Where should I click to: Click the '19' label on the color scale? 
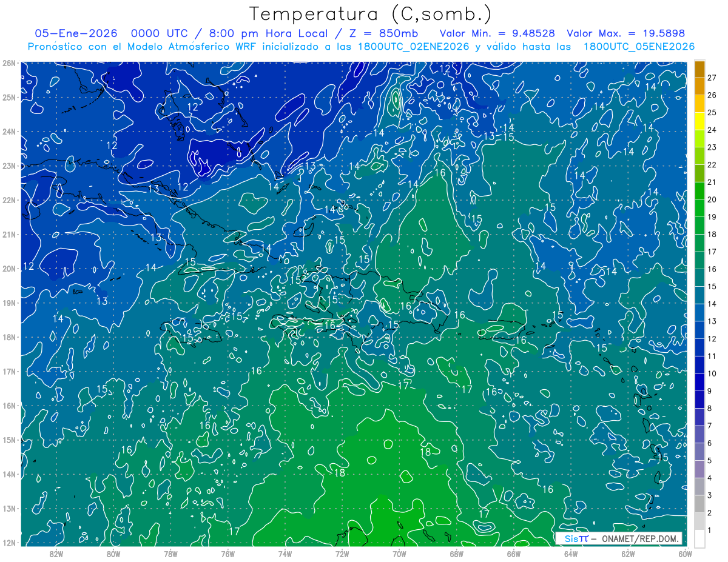pyautogui.click(x=712, y=217)
